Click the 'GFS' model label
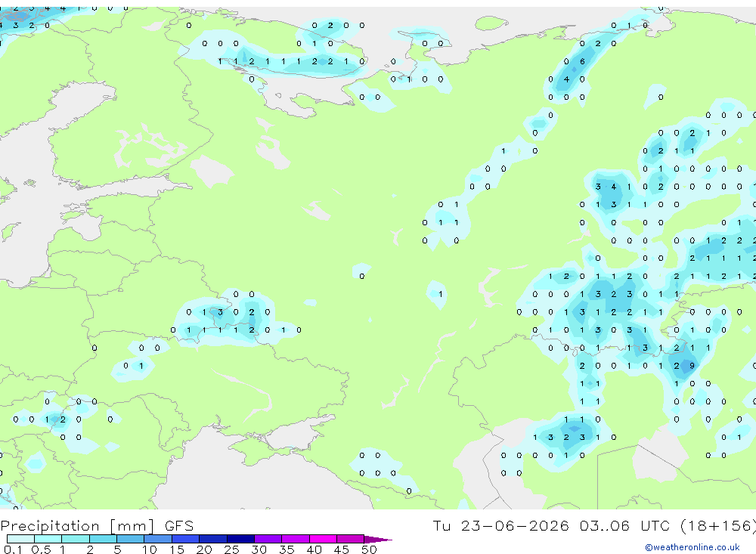The height and width of the screenshot is (554, 756). 179,526
